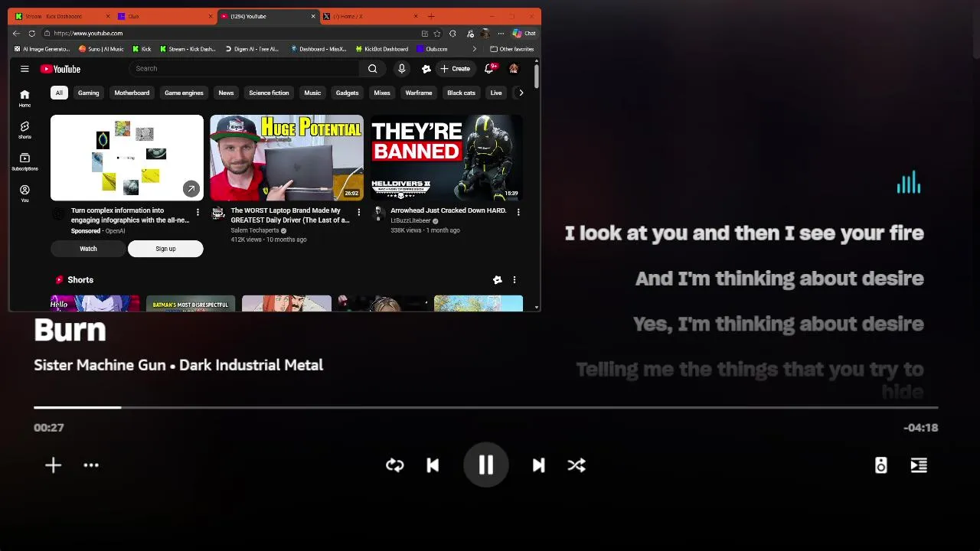
Task: Click the sparkle icon in the Shorts shelf header
Action: click(x=497, y=280)
